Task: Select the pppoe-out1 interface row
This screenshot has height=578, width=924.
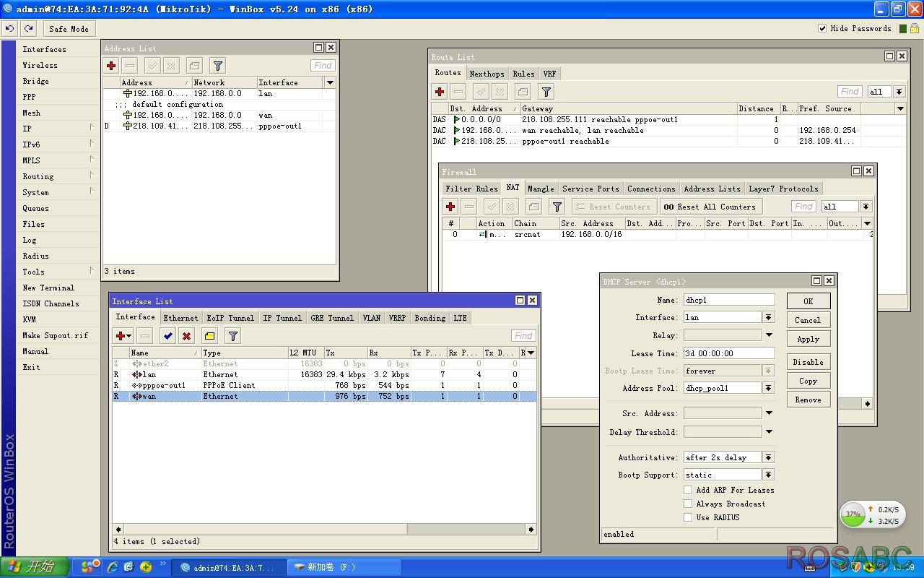Action: pyautogui.click(x=324, y=385)
